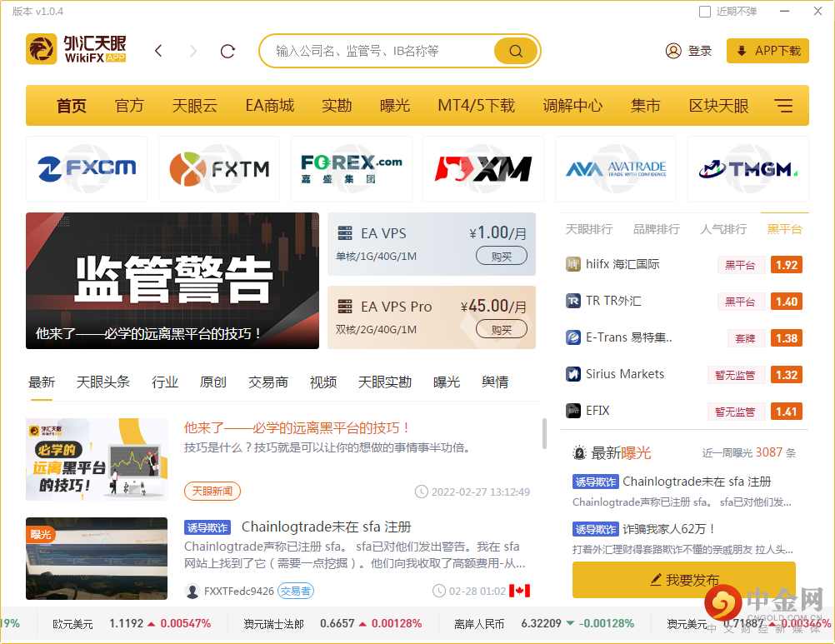Open the MT4/5下载 navigation item
This screenshot has width=835, height=644.
coord(476,106)
